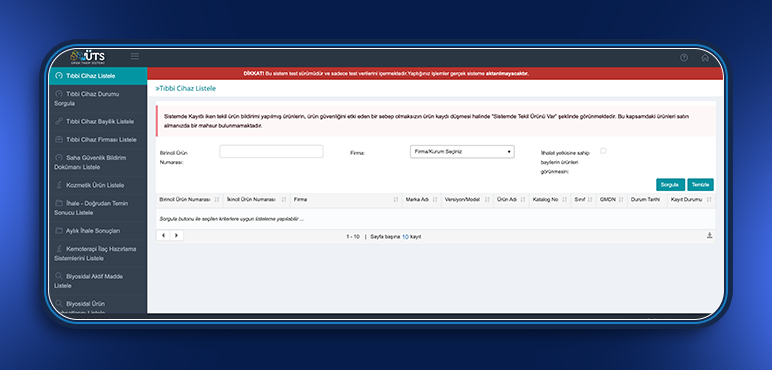Go to next page arrow
The image size is (772, 370).
pyautogui.click(x=177, y=236)
